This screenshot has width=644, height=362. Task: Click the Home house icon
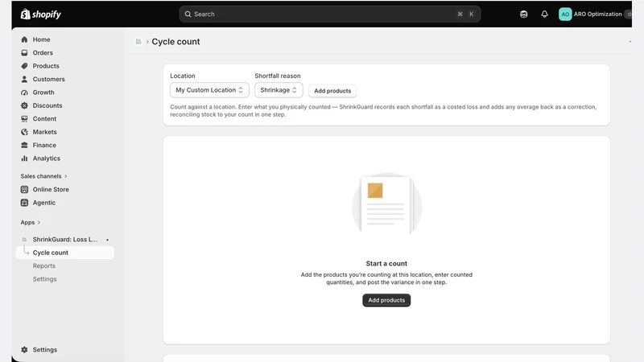[x=24, y=39]
